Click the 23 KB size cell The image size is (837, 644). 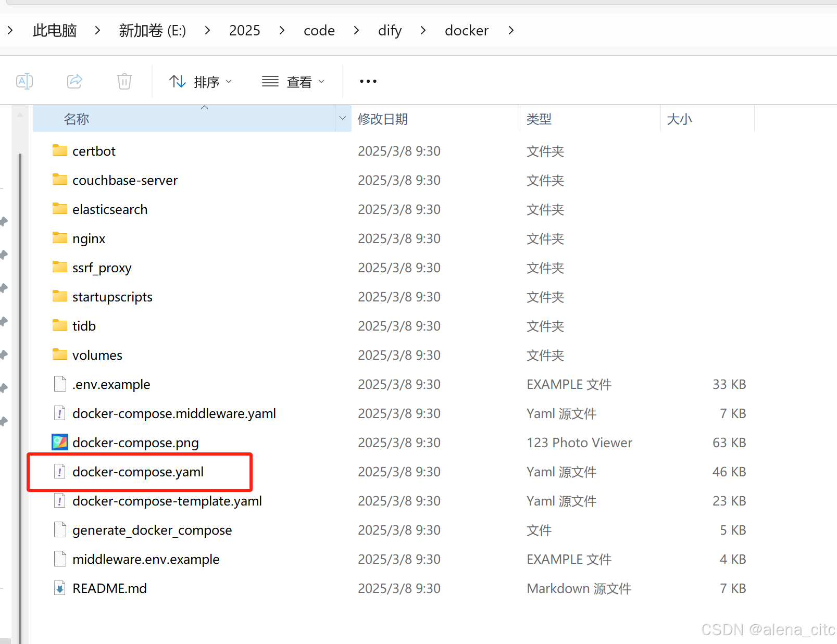pos(729,501)
